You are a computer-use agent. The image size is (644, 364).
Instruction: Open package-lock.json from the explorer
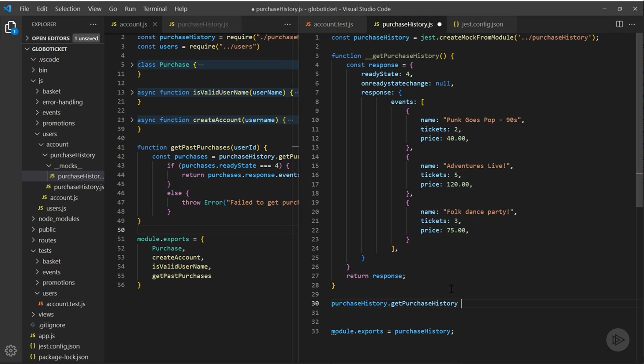point(63,357)
